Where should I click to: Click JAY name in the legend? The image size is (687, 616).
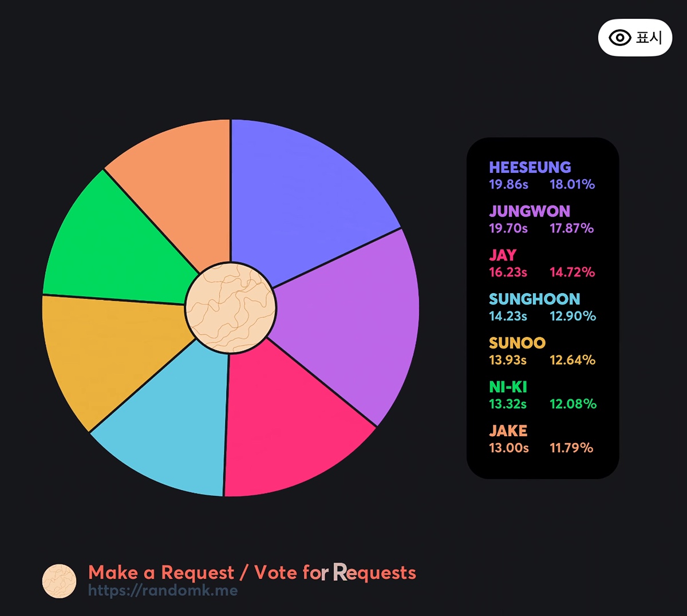click(x=503, y=255)
